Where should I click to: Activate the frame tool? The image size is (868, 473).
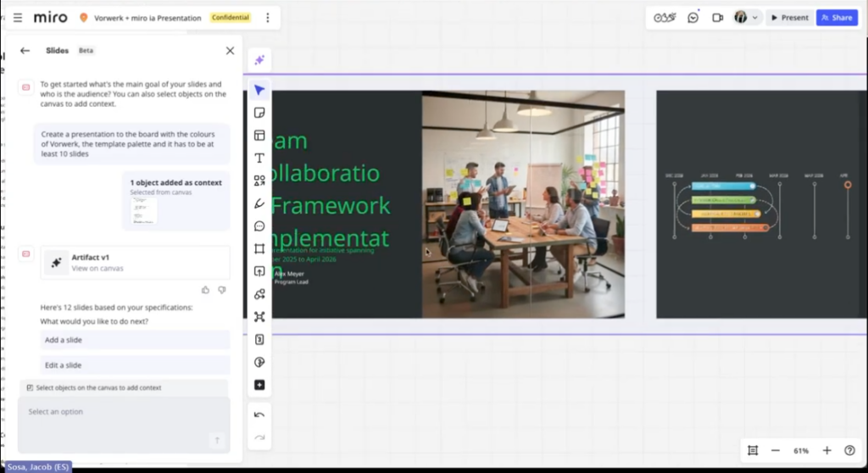point(259,248)
